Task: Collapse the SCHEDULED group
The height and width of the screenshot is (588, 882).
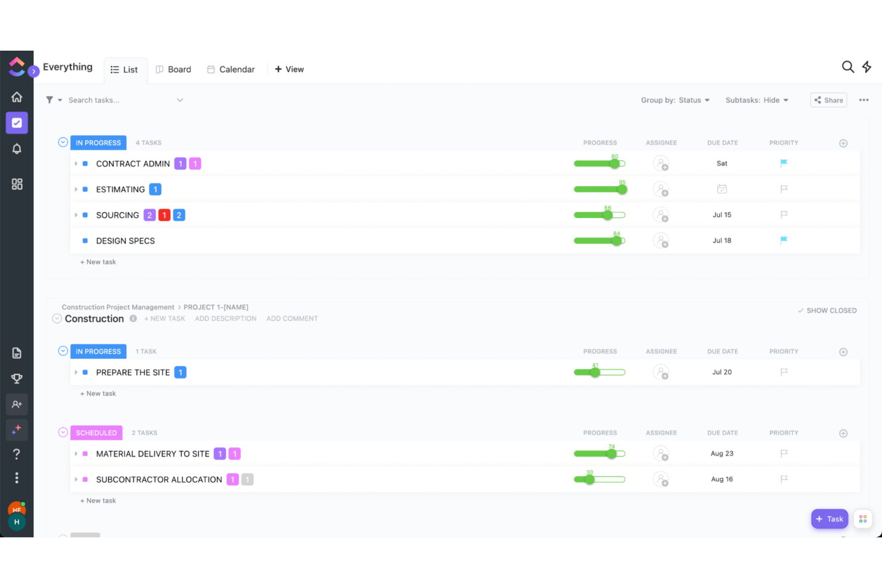Action: click(63, 433)
